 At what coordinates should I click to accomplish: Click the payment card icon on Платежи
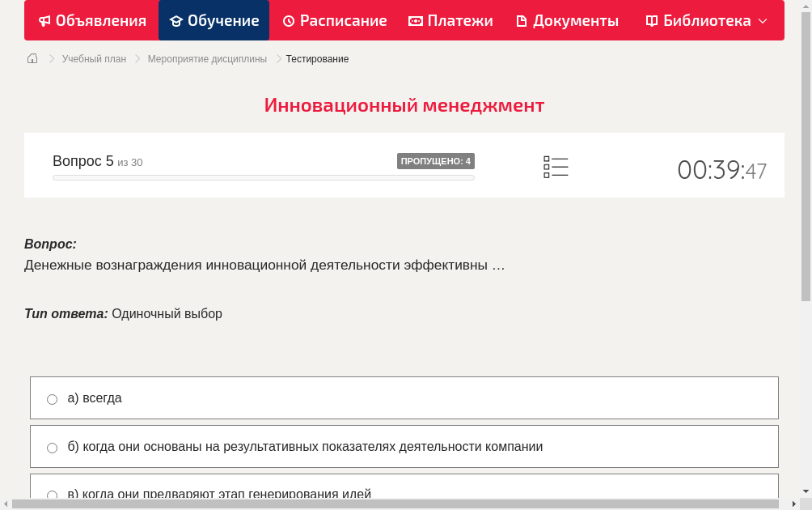[x=414, y=20]
